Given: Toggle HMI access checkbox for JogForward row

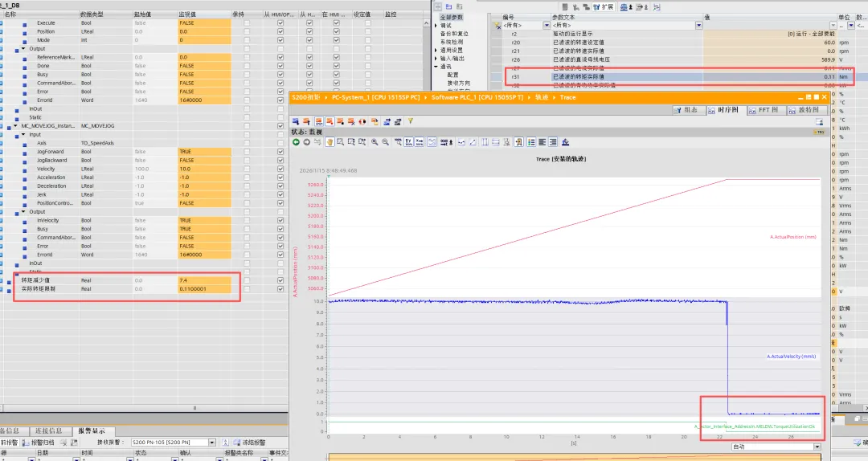Looking at the screenshot, I should tap(280, 151).
